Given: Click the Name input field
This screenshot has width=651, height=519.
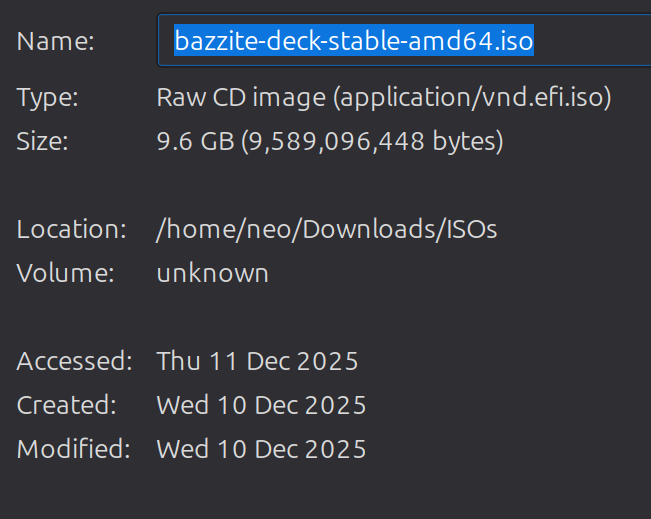Looking at the screenshot, I should [590, 41].
